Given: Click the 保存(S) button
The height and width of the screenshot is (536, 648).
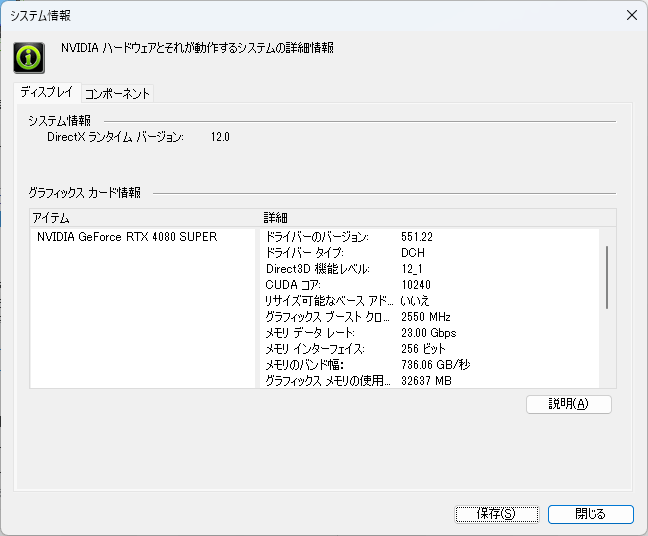Looking at the screenshot, I should tap(497, 514).
